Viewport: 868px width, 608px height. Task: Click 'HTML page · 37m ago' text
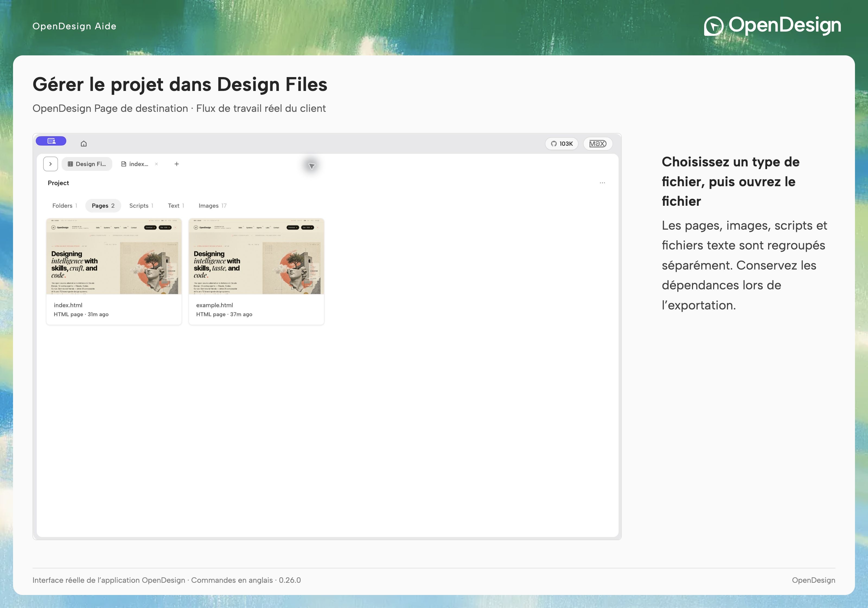click(224, 314)
